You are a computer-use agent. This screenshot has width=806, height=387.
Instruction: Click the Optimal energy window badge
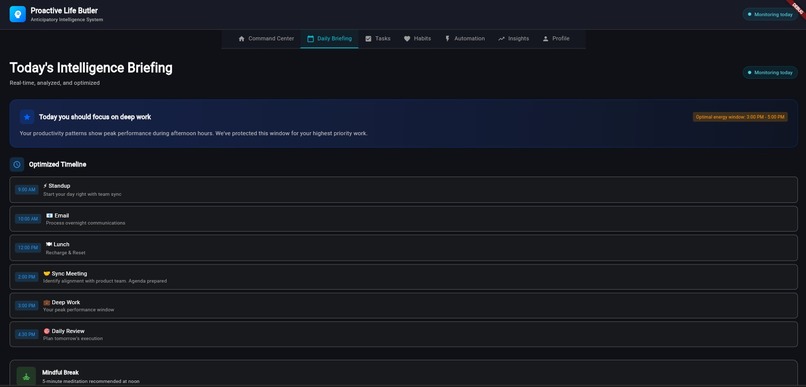740,117
